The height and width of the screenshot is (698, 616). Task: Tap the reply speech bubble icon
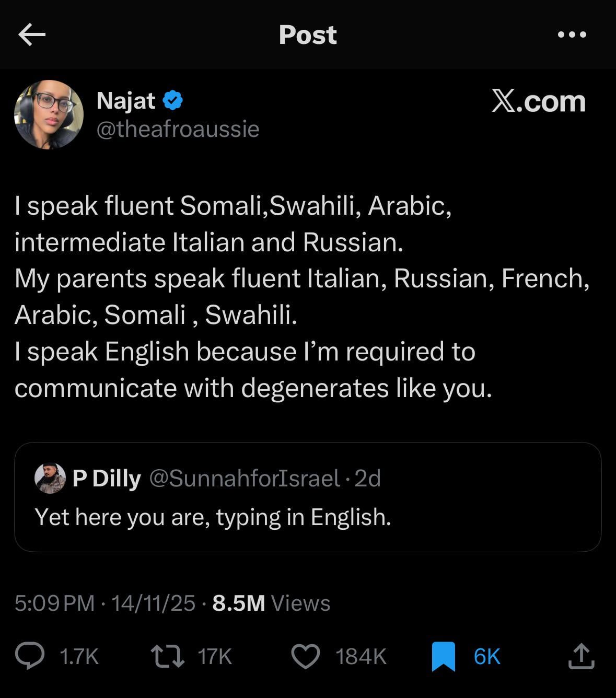[30, 656]
